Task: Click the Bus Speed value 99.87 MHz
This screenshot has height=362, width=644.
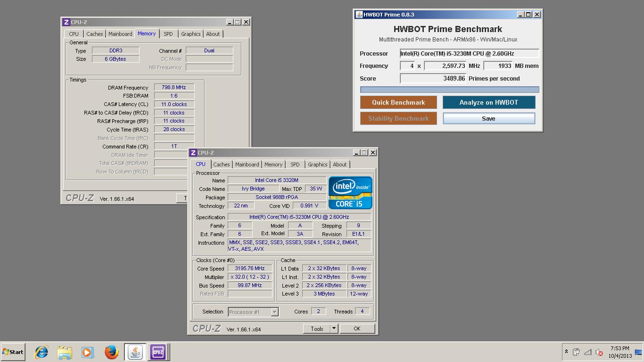Action: click(x=250, y=285)
